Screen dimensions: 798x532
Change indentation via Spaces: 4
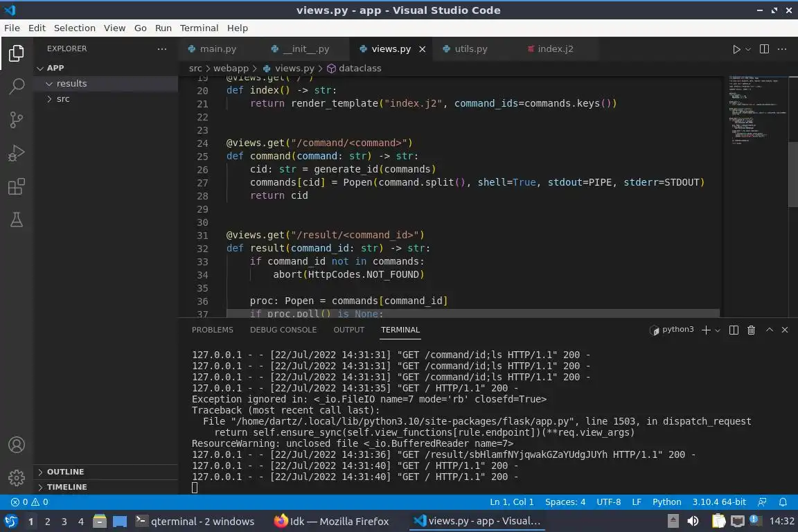[565, 502]
